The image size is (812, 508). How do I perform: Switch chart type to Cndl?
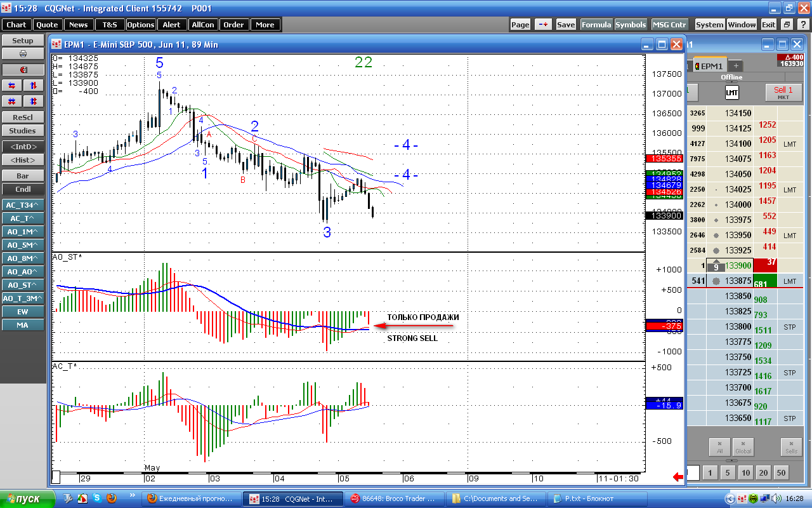coord(23,189)
